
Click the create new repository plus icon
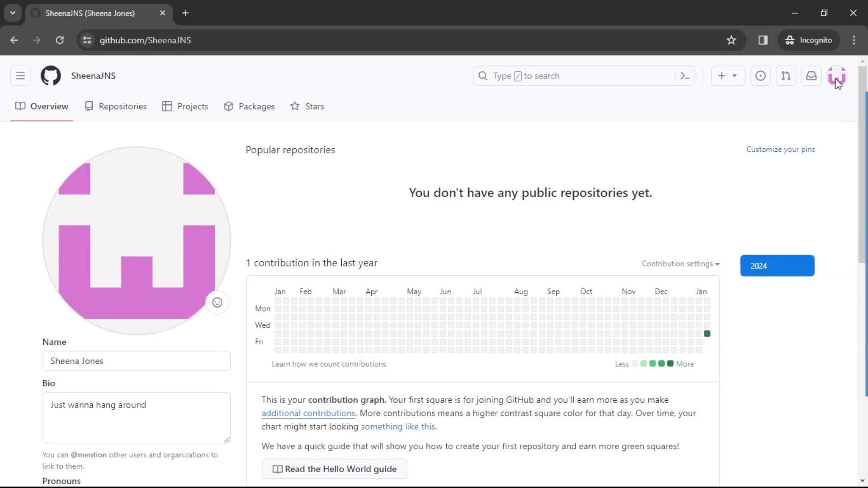click(722, 75)
